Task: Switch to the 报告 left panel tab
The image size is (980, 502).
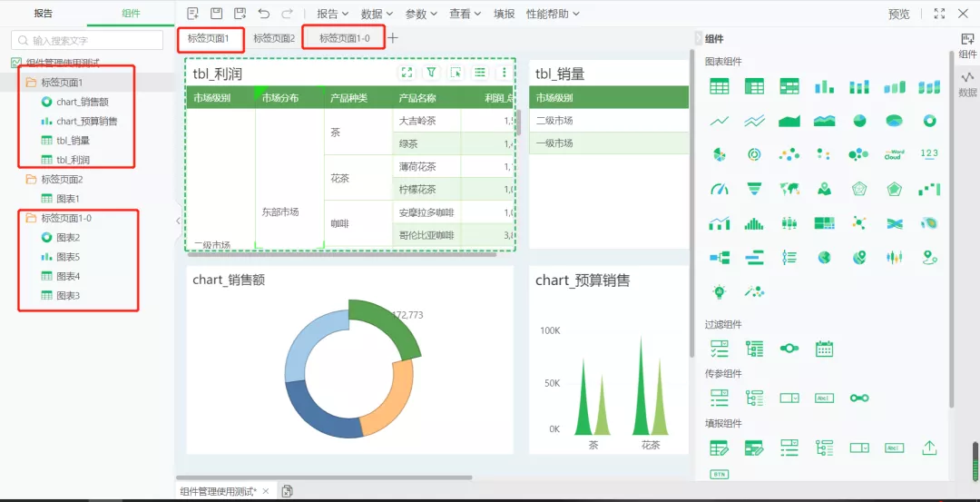Action: (44, 13)
